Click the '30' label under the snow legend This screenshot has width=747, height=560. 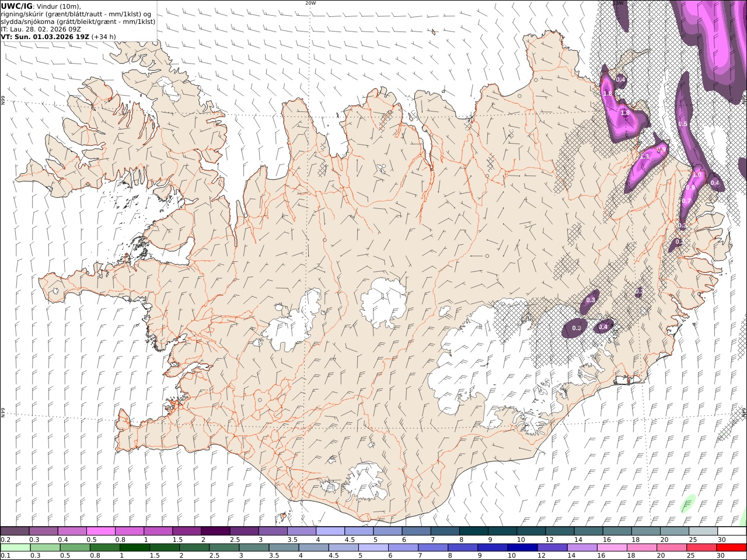coord(721,540)
